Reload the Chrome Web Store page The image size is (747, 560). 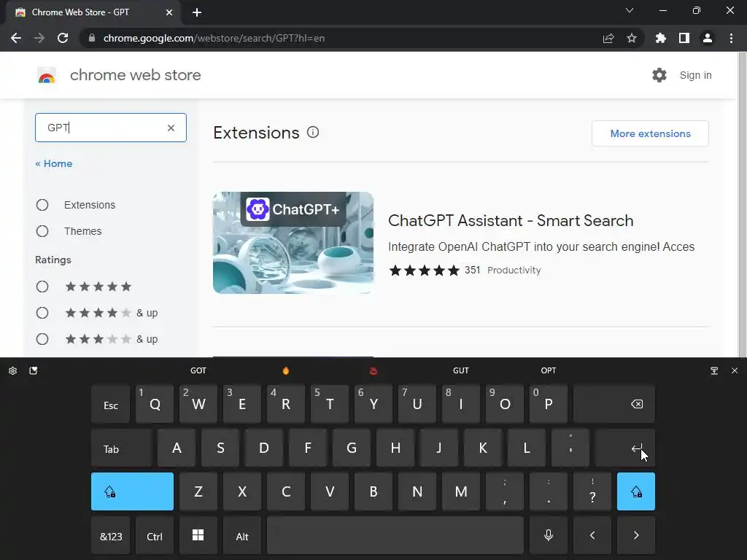(63, 38)
